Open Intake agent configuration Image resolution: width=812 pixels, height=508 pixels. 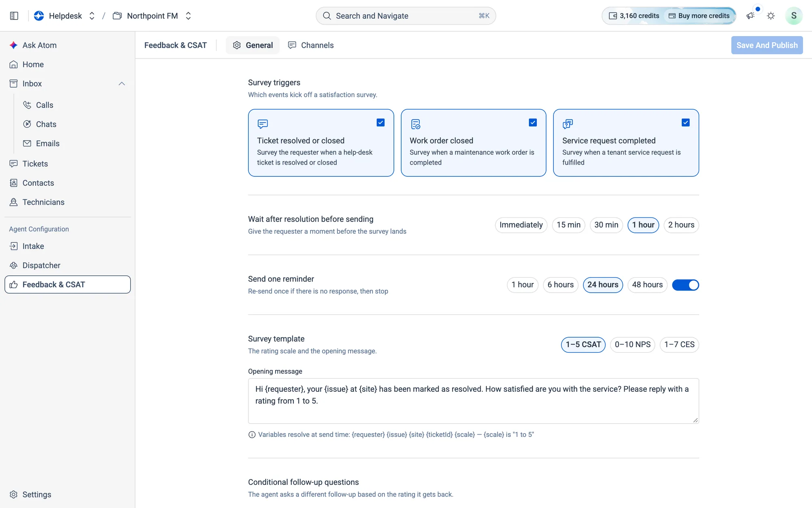tap(67, 246)
